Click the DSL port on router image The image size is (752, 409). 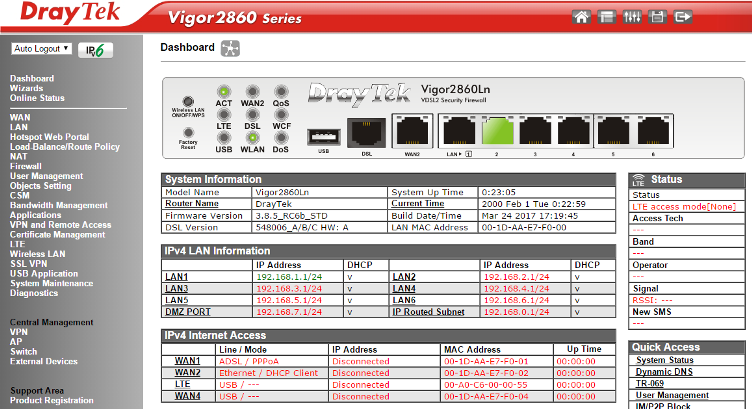(366, 132)
